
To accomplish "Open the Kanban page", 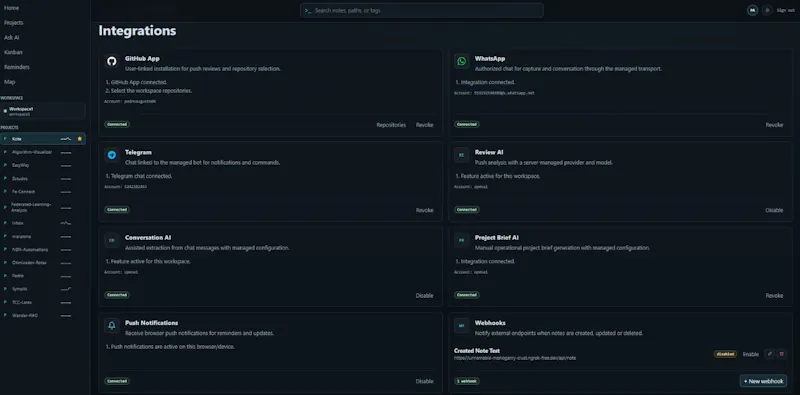I will (13, 53).
